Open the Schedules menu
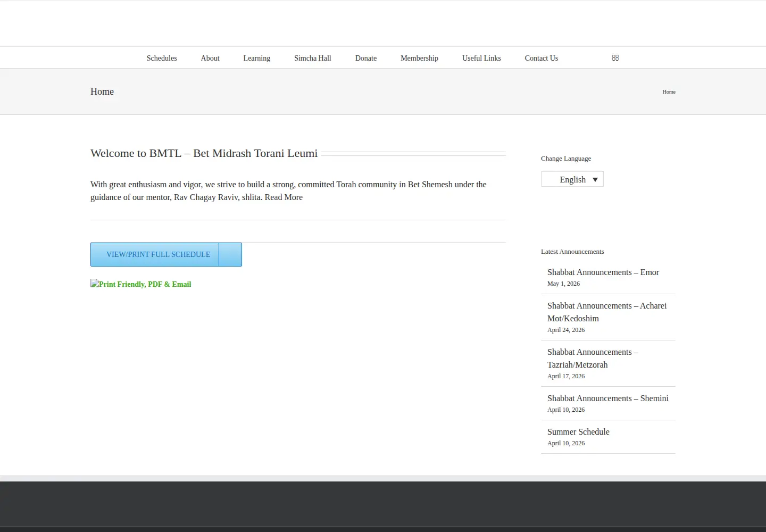 (x=162, y=58)
